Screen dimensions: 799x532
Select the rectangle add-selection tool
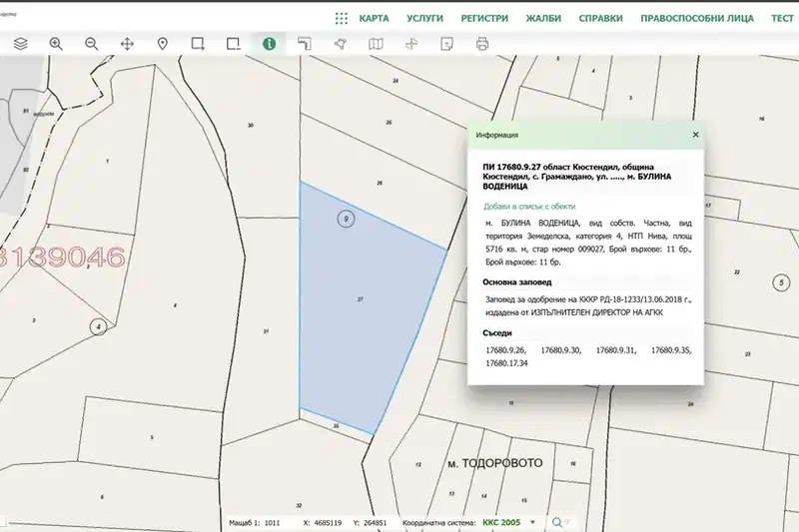click(198, 44)
